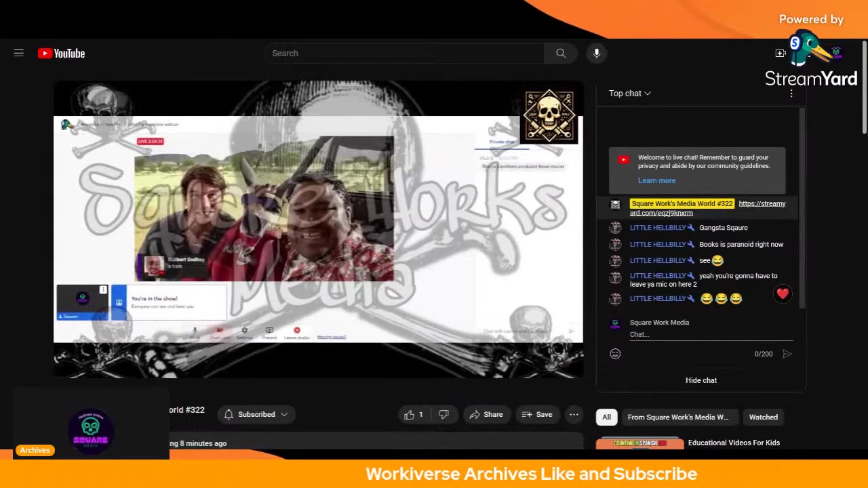Open the YouTube hamburger guide menu
Viewport: 868px width, 488px height.
tap(19, 53)
